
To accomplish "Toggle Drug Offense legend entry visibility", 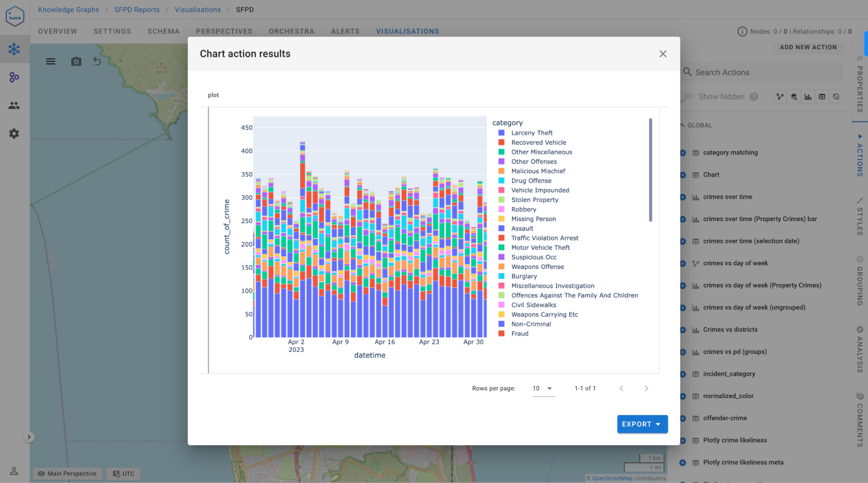I will click(x=531, y=181).
